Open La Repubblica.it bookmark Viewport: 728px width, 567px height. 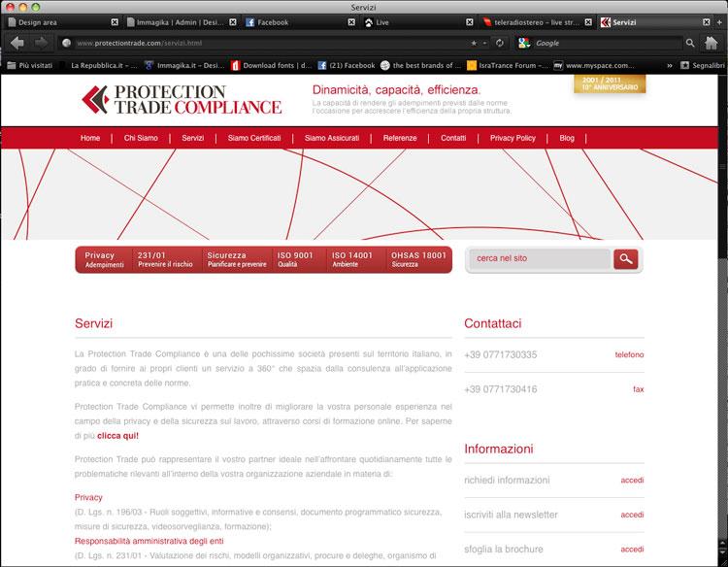[x=104, y=65]
